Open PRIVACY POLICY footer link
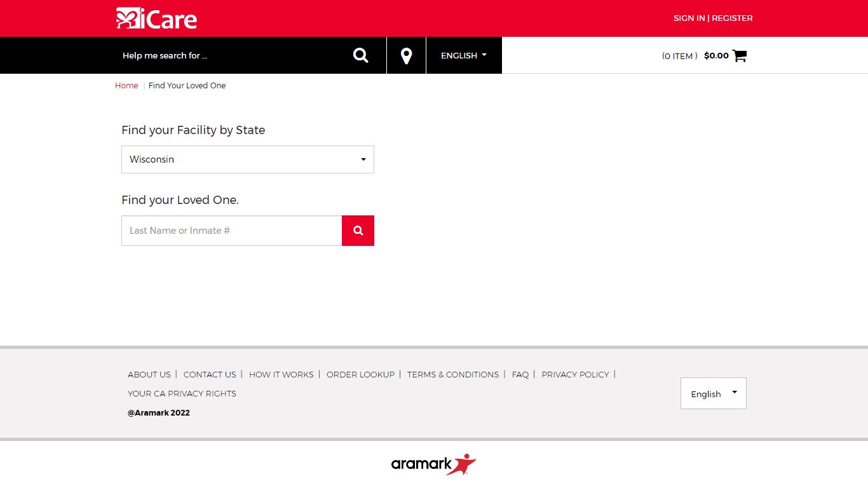Viewport: 868px width, 488px height. coord(576,374)
